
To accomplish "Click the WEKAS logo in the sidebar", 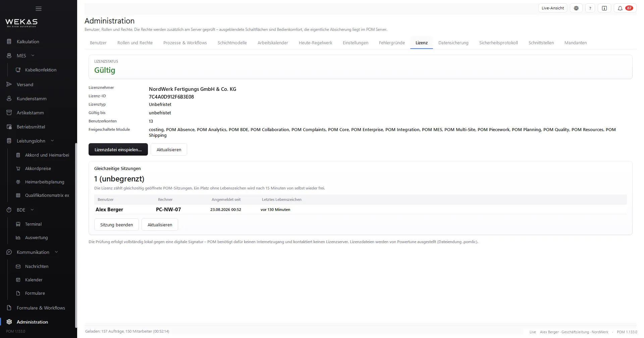I will point(21,23).
